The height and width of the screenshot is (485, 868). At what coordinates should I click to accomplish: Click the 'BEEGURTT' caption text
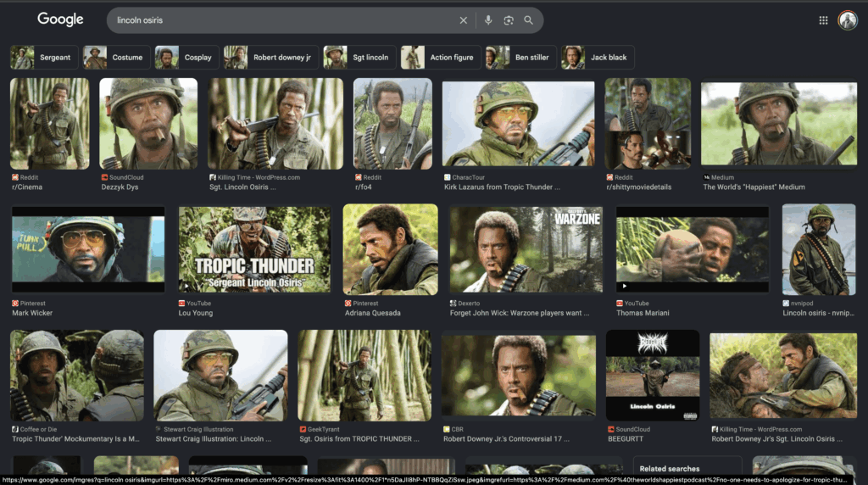(x=626, y=439)
